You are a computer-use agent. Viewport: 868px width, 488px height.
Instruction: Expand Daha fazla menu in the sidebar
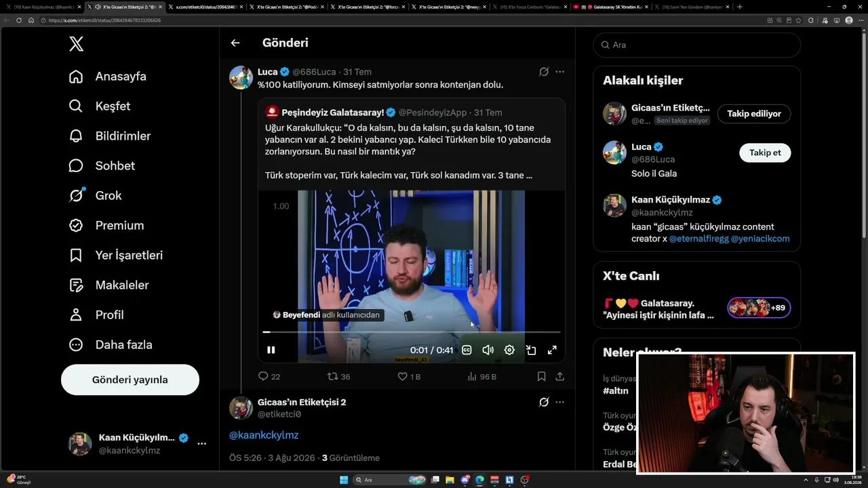(111, 345)
